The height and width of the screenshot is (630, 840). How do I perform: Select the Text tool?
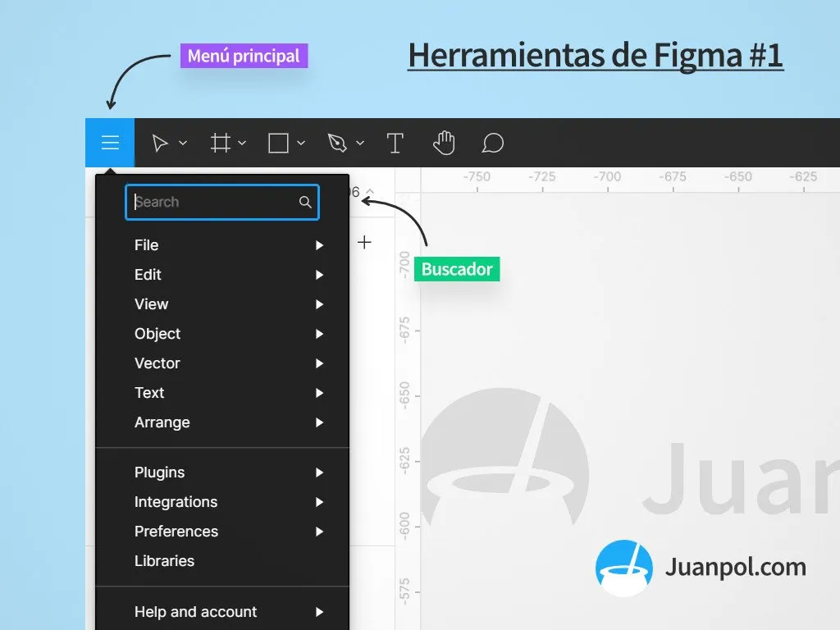(395, 143)
